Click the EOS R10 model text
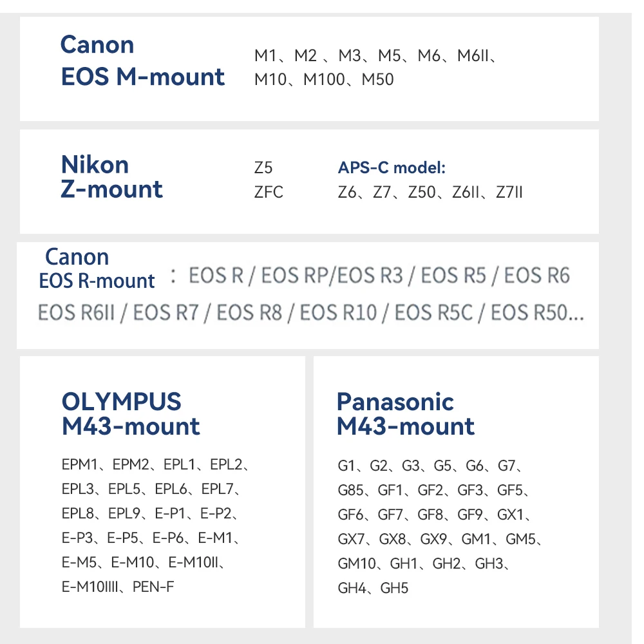 338,314
